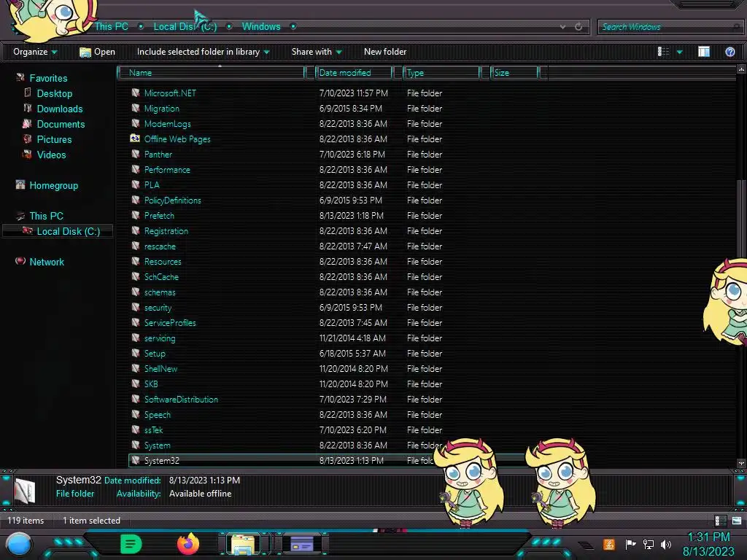
Task: Select Homegroup in navigation pane
Action: coord(53,185)
